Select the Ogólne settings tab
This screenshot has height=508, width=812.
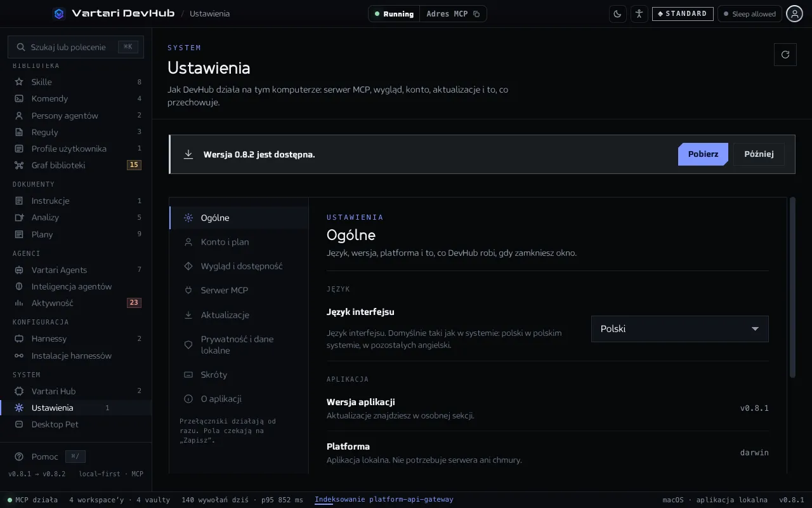click(x=239, y=218)
